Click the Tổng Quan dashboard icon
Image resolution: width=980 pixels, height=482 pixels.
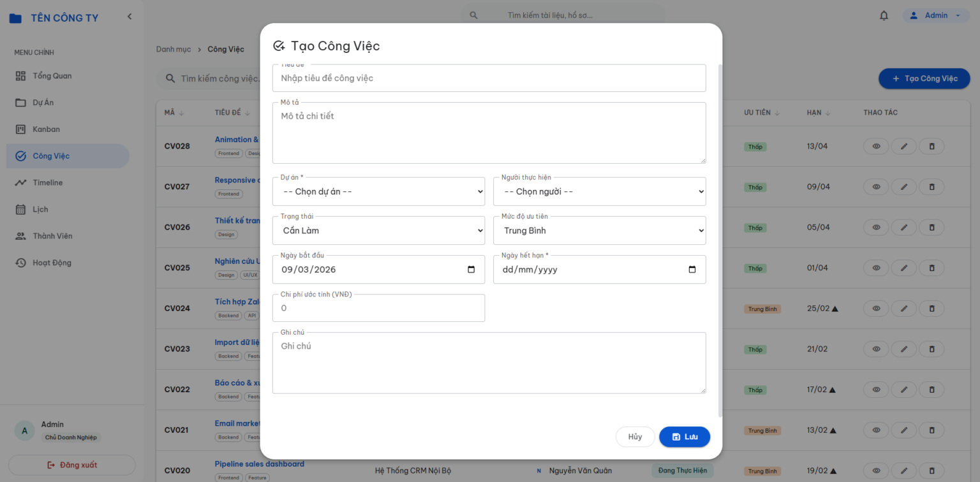pyautogui.click(x=20, y=76)
